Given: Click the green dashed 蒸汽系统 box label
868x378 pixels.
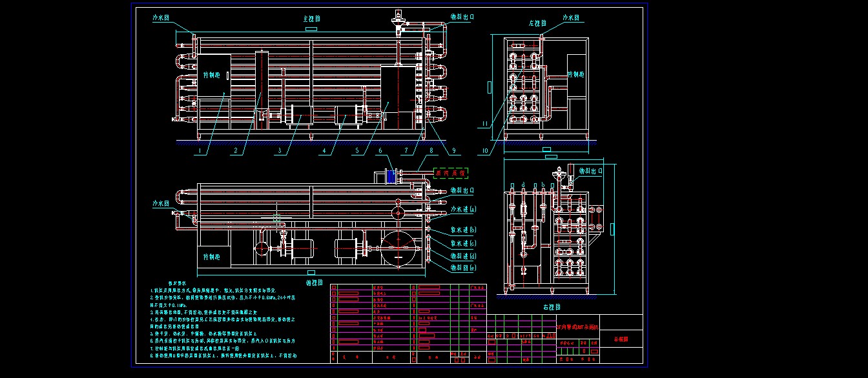Looking at the screenshot, I should [x=451, y=173].
